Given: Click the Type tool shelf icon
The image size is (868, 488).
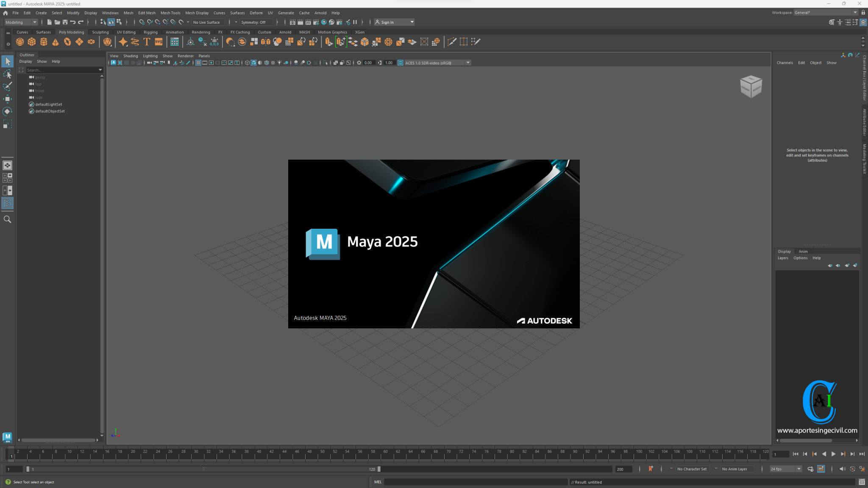Looking at the screenshot, I should (x=147, y=42).
